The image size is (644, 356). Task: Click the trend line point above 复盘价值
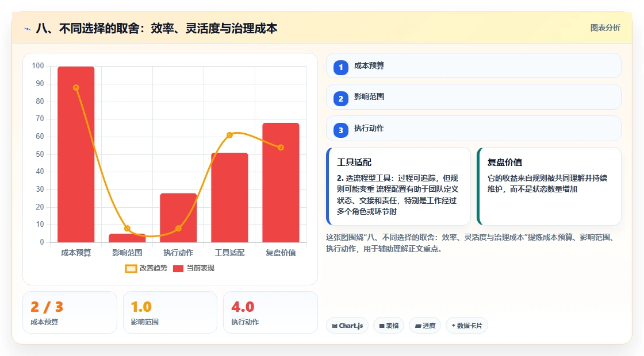pos(281,148)
